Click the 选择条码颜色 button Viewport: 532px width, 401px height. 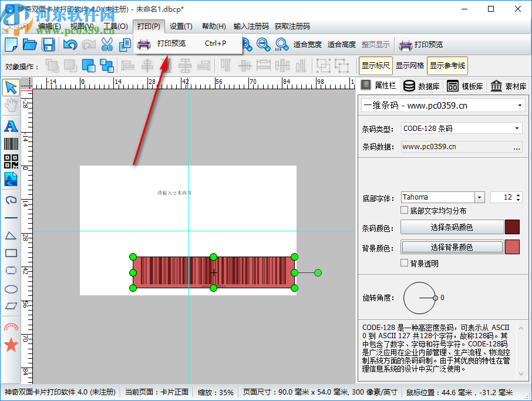[x=452, y=227]
